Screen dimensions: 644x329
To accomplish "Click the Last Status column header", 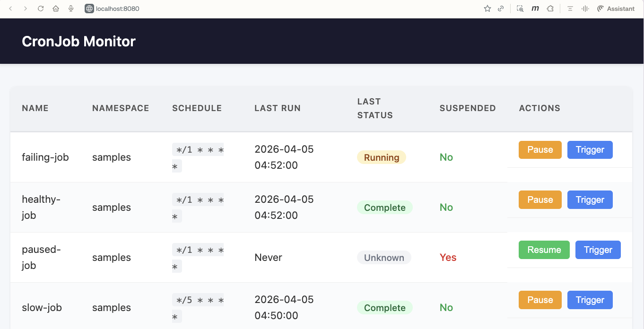I will (375, 108).
